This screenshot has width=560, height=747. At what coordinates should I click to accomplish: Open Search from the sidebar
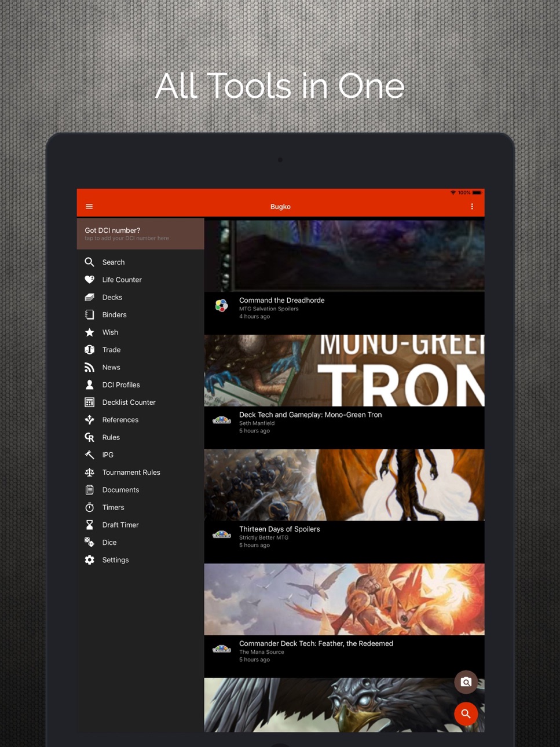tap(114, 262)
